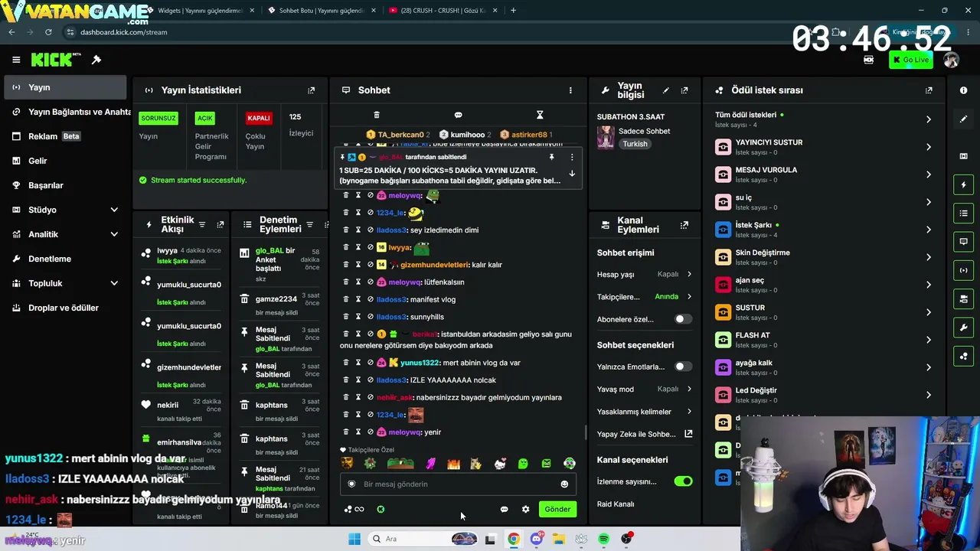Screen dimensions: 980x551
Task: Click the Turkish language tag
Action: [635, 144]
